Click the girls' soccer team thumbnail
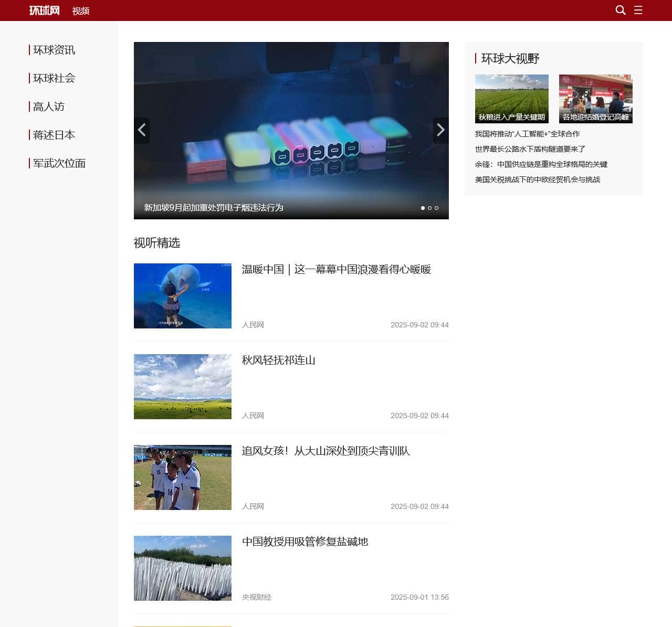 point(182,477)
